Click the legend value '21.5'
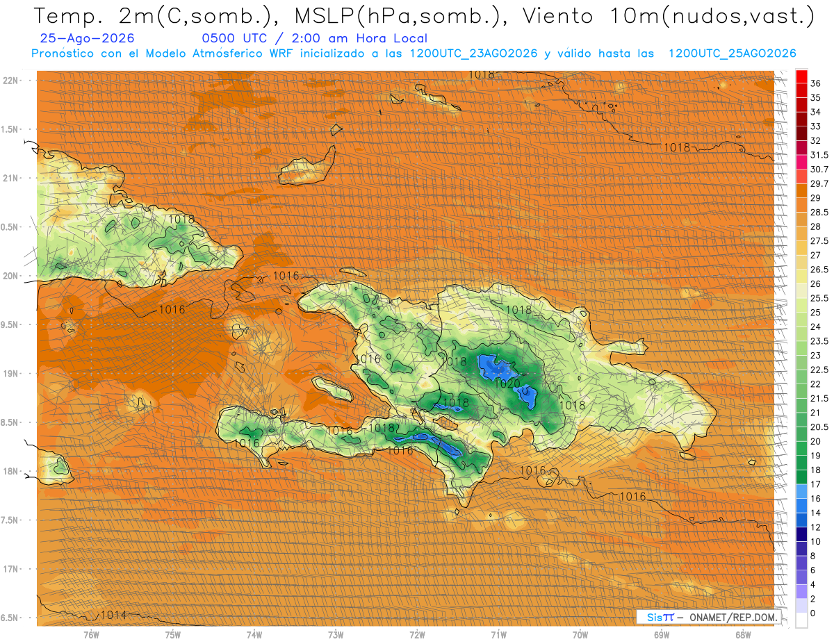Screen dimensions: 834x644 [819, 398]
